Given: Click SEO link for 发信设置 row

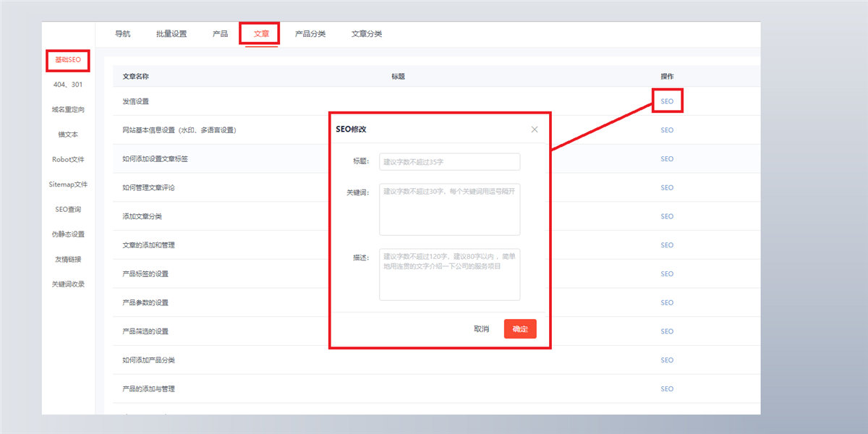Looking at the screenshot, I should [x=667, y=101].
